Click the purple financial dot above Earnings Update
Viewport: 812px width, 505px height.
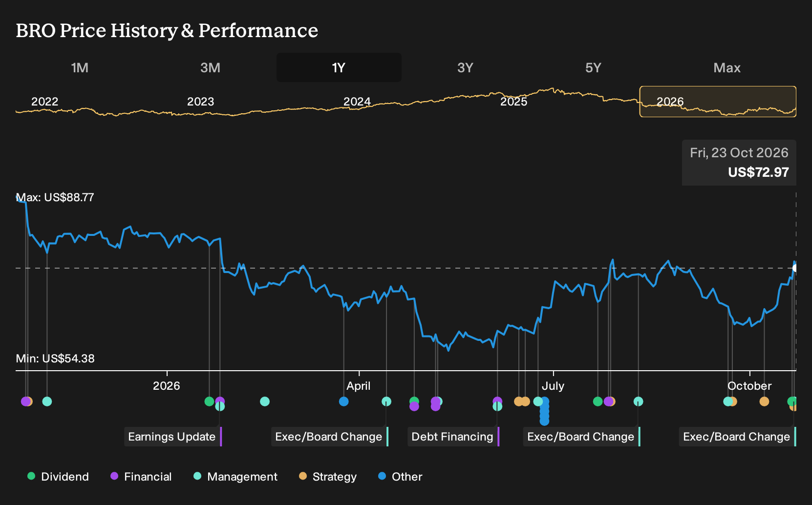tap(220, 401)
